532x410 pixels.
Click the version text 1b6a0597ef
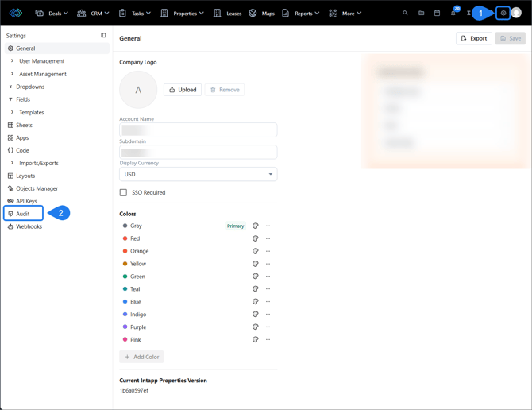[x=133, y=391]
